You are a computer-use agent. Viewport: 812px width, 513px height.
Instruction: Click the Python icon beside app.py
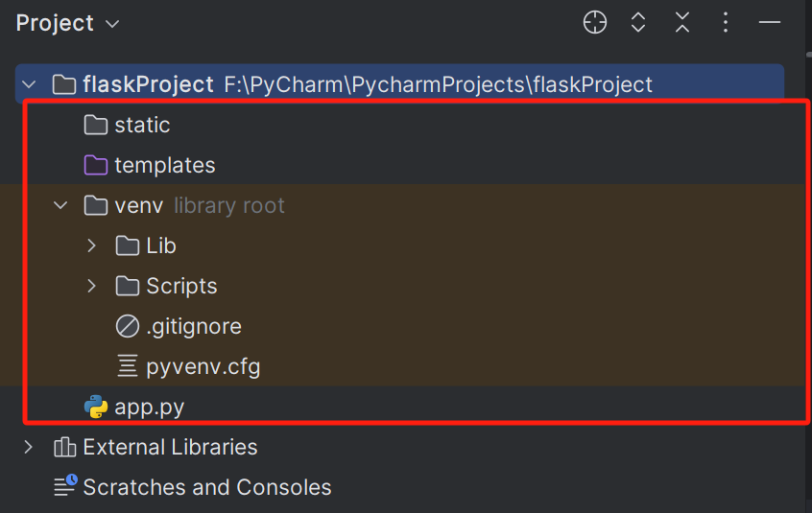[x=96, y=407]
